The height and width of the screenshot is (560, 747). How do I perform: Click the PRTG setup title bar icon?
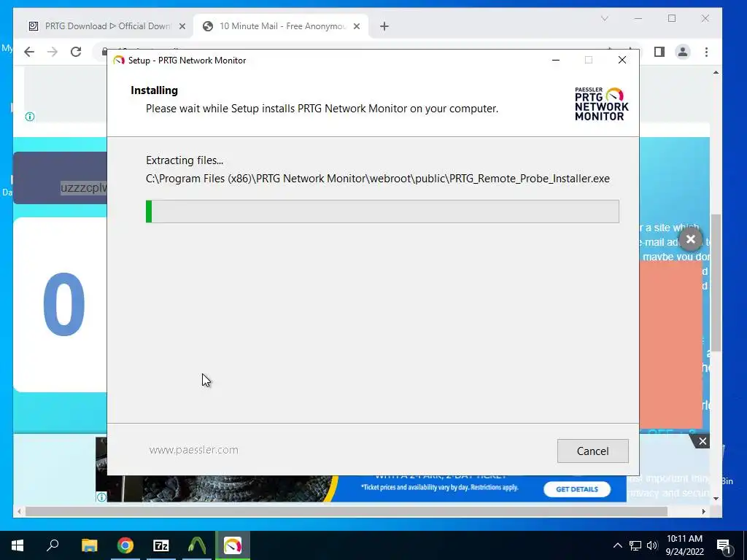pyautogui.click(x=119, y=61)
